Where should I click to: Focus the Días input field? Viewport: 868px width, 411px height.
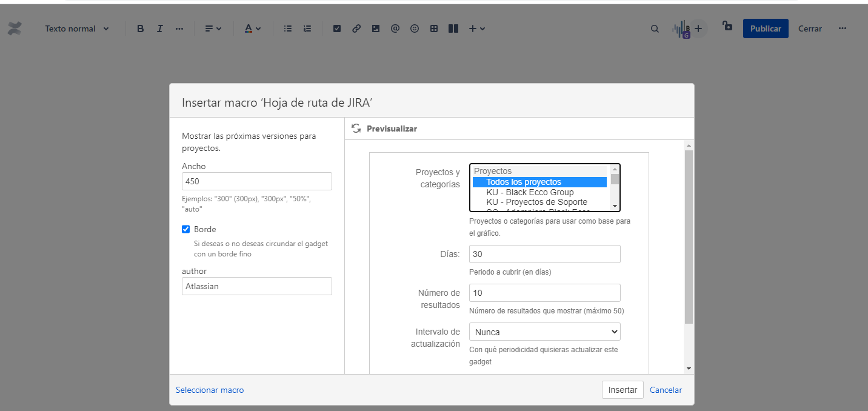(545, 254)
